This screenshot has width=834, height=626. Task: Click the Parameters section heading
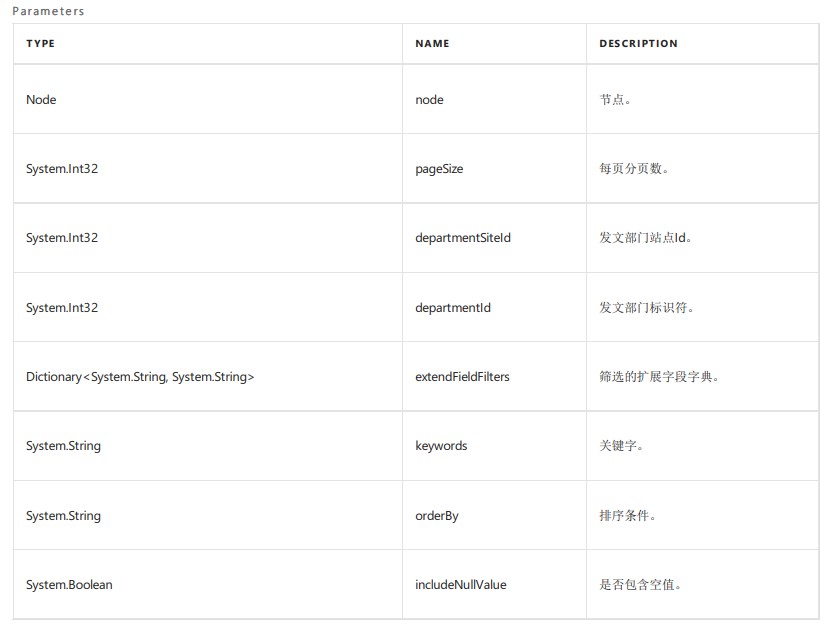(48, 12)
